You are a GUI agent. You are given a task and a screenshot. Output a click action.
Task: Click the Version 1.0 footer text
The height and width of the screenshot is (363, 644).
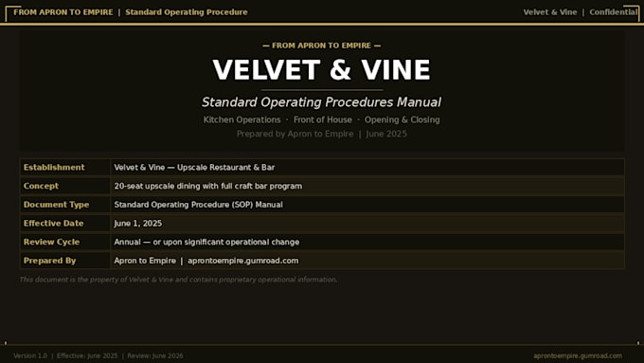pyautogui.click(x=30, y=355)
